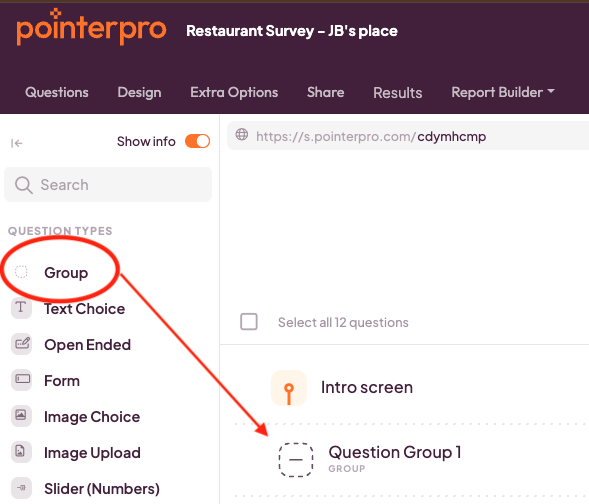Viewport: 589px width, 504px height.
Task: Click the Group question type icon
Action: click(21, 272)
